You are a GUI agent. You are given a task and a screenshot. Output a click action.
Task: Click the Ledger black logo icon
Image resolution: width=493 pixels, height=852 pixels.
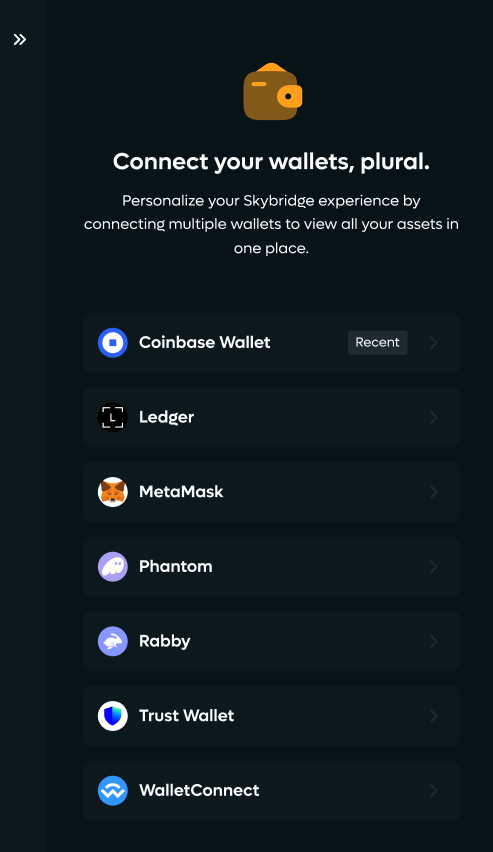coord(113,417)
